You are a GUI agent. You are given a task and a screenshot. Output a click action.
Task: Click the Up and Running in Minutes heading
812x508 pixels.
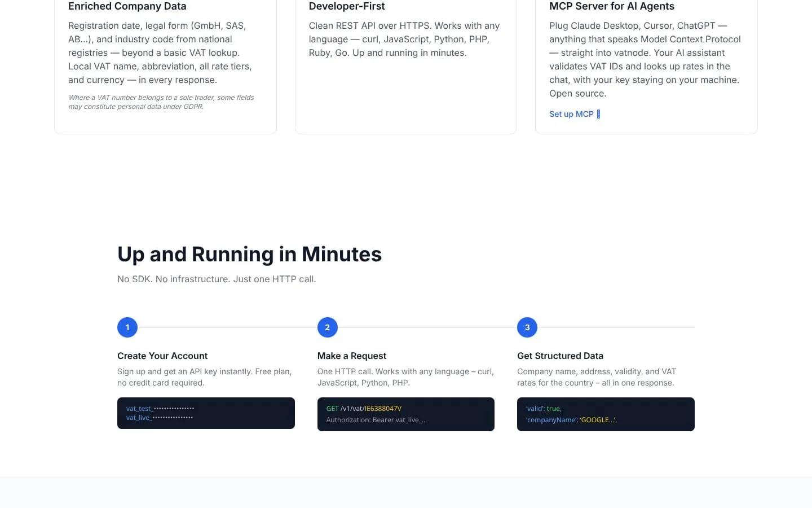(249, 255)
